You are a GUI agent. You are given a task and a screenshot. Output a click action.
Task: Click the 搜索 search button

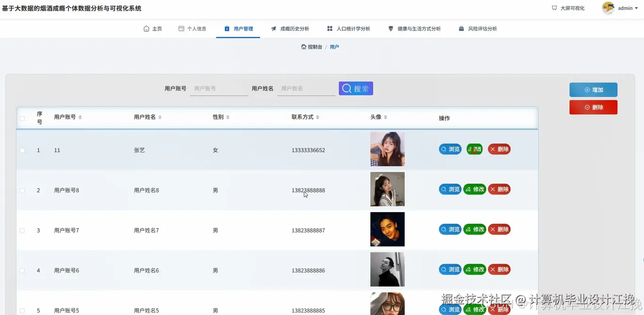click(356, 88)
